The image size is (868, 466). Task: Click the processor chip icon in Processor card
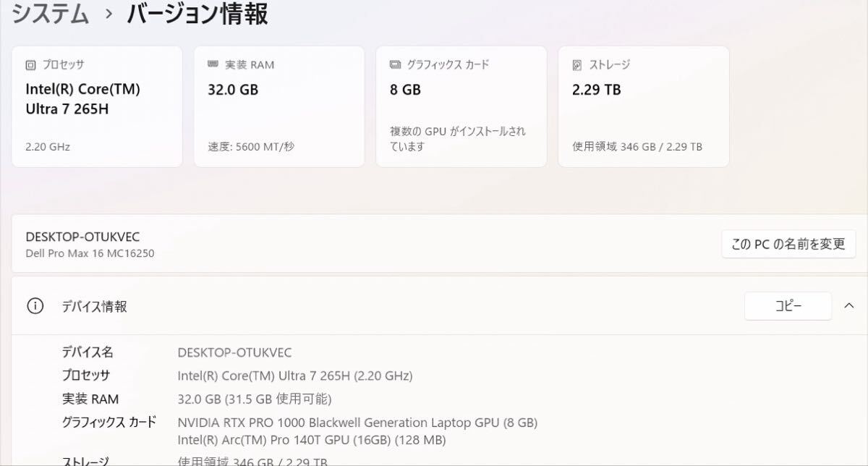(x=30, y=65)
